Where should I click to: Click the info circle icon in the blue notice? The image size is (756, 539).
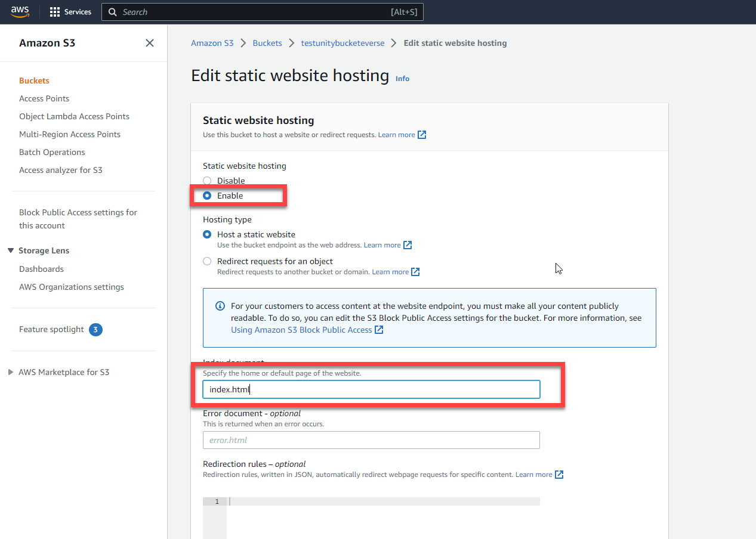click(220, 305)
